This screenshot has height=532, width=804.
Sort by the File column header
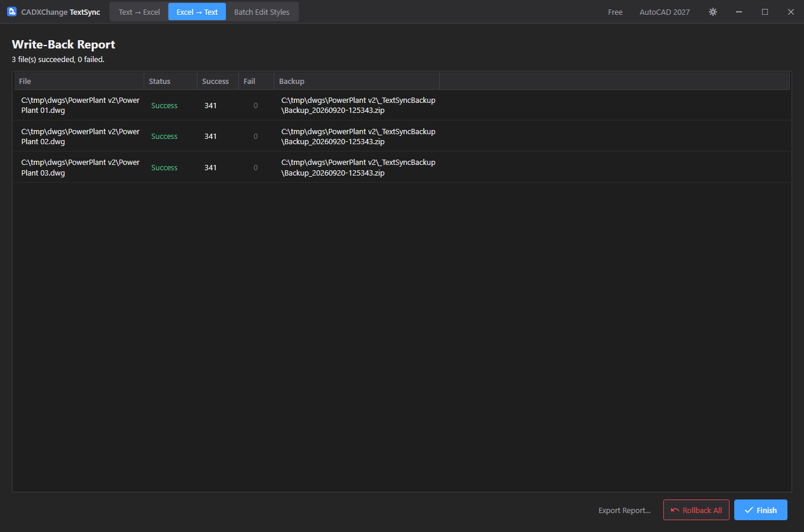(79, 81)
